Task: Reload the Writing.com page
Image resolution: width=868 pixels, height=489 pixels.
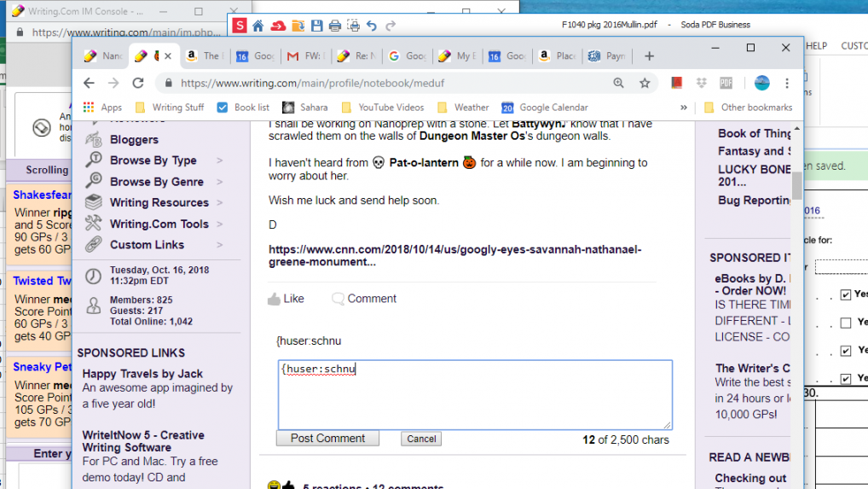Action: (138, 83)
